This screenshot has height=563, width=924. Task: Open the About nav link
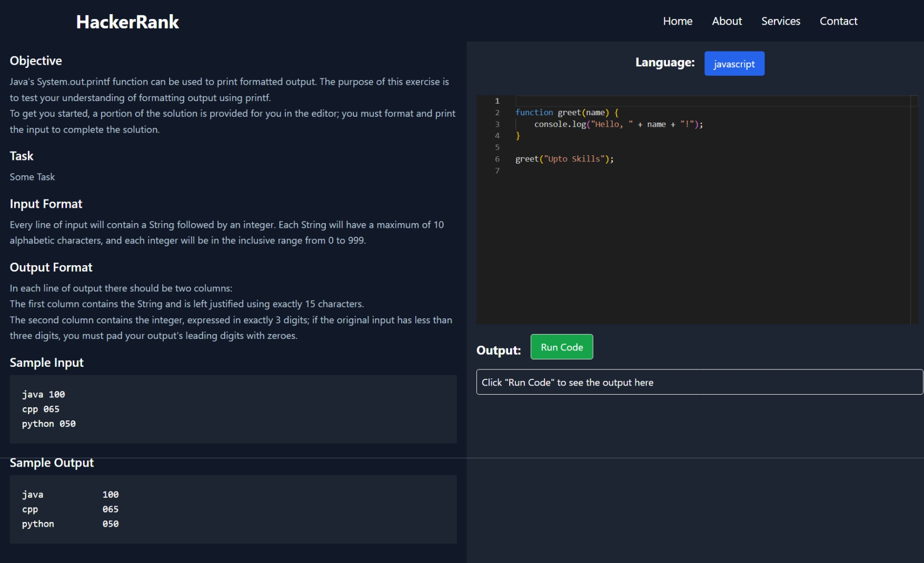coord(727,21)
